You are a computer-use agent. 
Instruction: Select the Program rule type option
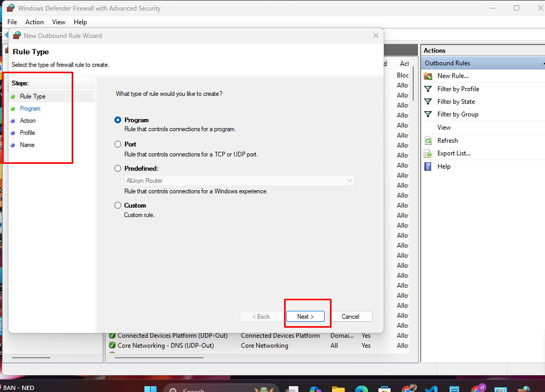click(118, 120)
